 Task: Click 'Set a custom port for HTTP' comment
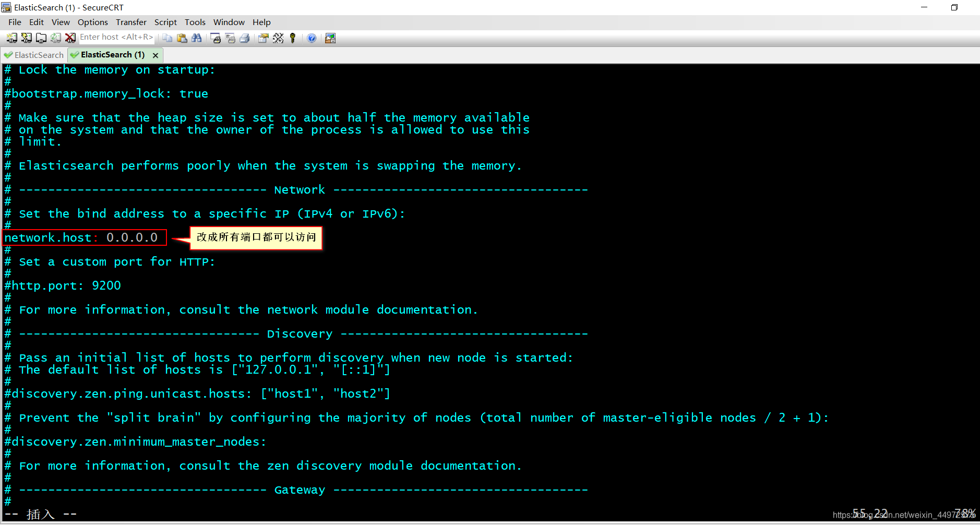click(x=110, y=262)
